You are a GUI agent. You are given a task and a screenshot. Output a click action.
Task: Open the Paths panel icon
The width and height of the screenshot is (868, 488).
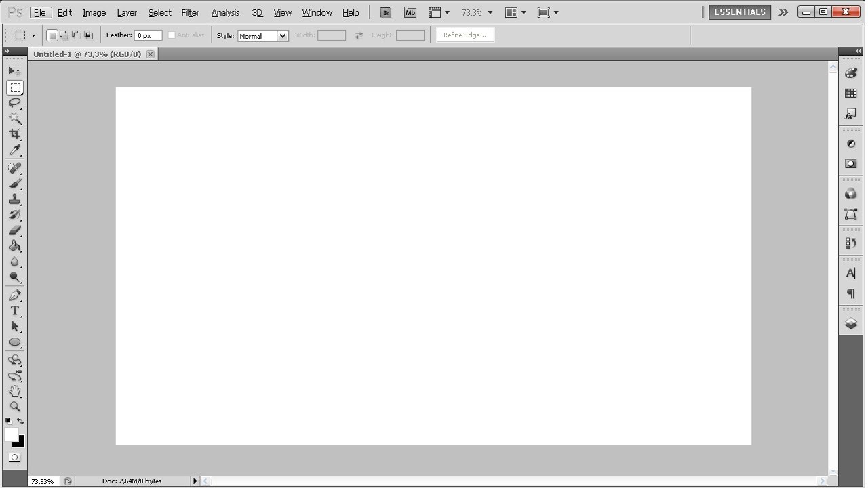[851, 214]
